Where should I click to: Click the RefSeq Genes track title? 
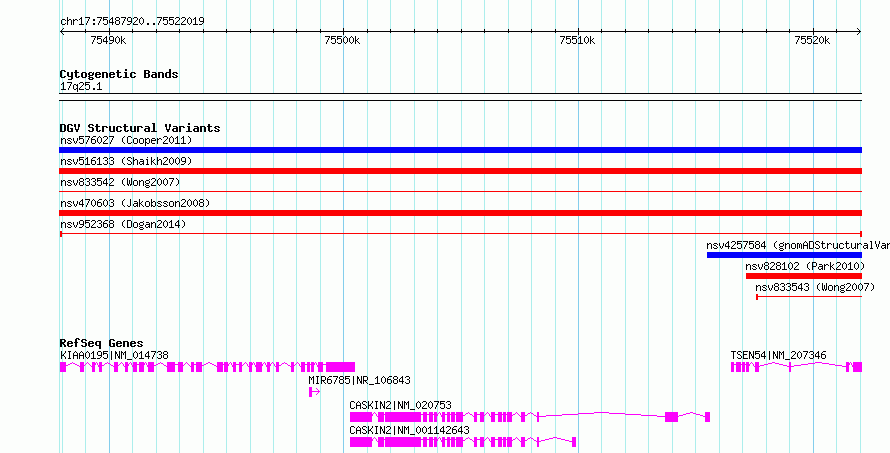(102, 343)
